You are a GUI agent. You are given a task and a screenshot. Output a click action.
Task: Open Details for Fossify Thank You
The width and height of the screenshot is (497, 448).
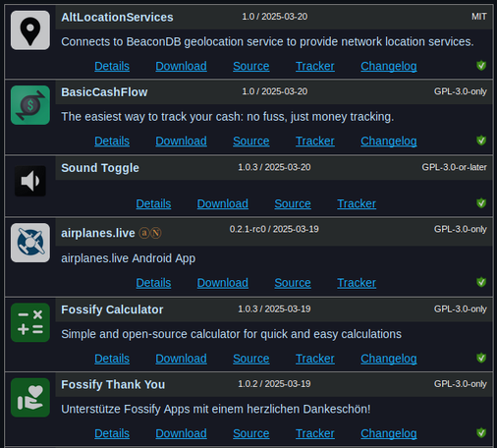pyautogui.click(x=112, y=433)
